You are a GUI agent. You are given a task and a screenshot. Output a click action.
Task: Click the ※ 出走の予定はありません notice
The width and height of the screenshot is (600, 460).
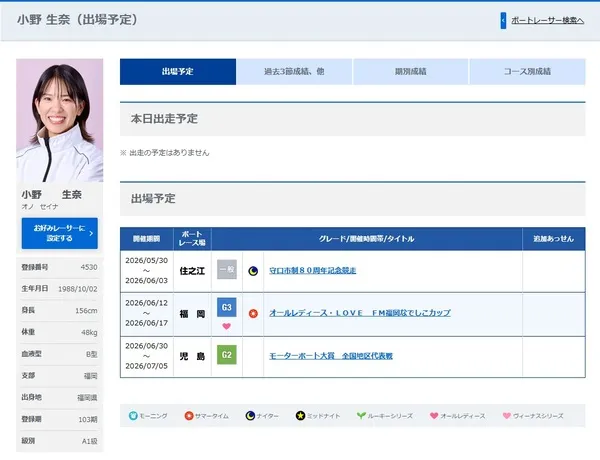(165, 153)
